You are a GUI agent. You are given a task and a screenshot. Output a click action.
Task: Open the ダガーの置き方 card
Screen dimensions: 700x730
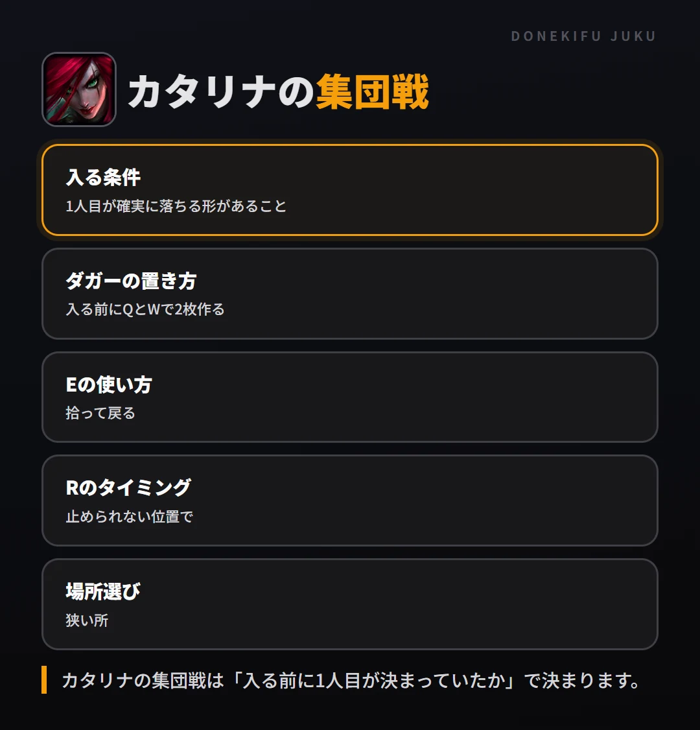[350, 294]
